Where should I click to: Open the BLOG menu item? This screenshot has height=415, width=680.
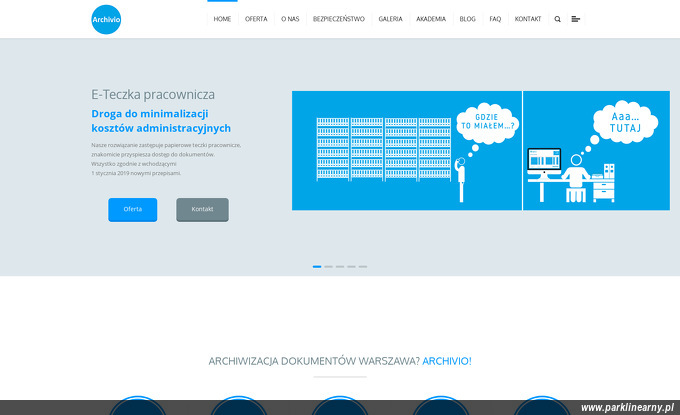pyautogui.click(x=468, y=19)
